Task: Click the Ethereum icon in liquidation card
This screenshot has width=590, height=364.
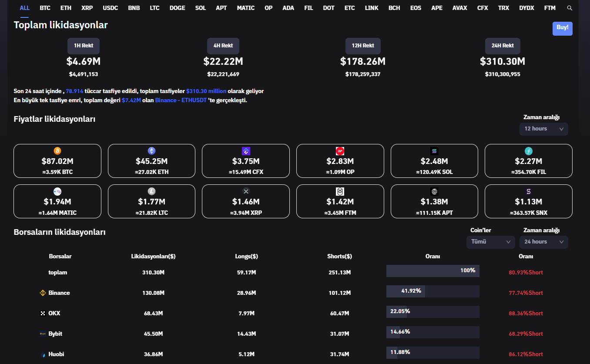Action: click(x=151, y=151)
